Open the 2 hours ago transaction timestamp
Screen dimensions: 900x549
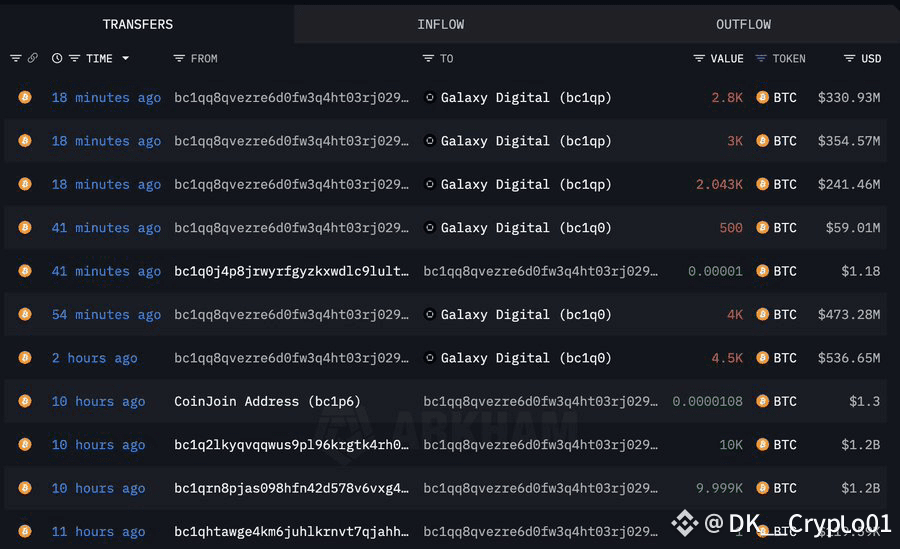pyautogui.click(x=95, y=358)
